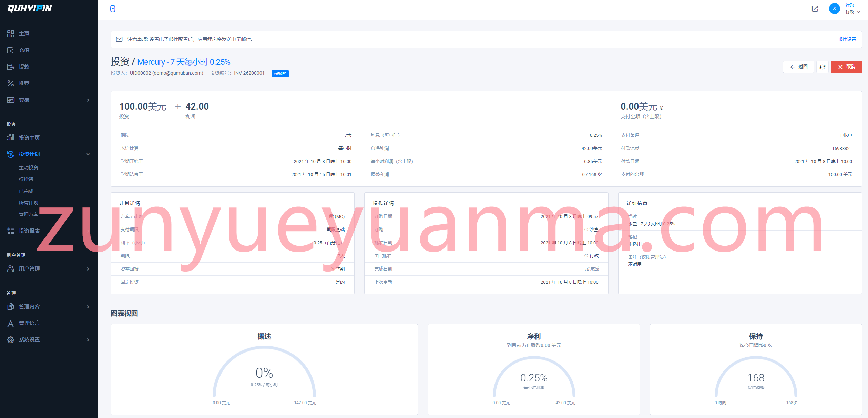Image resolution: width=868 pixels, height=418 pixels.
Task: Click the 0.85美元 hourly profit value
Action: [593, 161]
